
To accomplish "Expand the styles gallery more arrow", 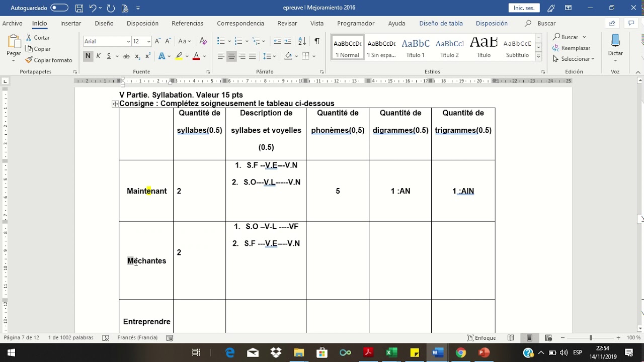I will click(538, 57).
